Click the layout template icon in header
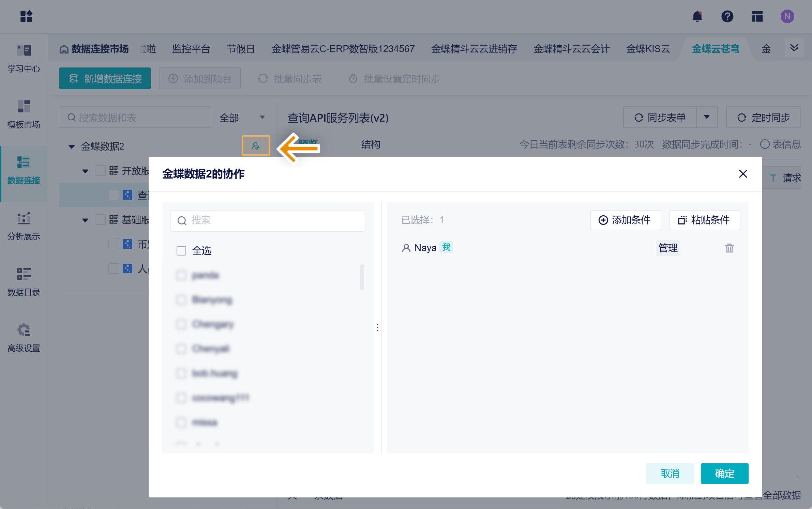The height and width of the screenshot is (509, 812). [x=757, y=16]
